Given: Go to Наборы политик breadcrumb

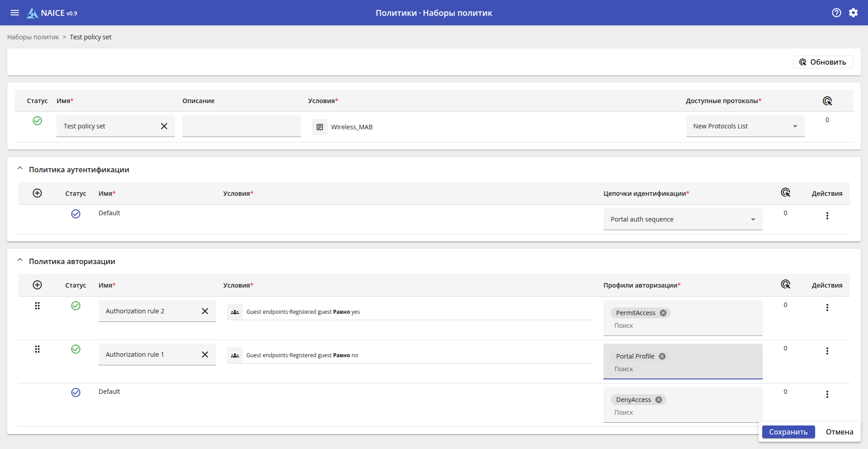Looking at the screenshot, I should click(33, 37).
